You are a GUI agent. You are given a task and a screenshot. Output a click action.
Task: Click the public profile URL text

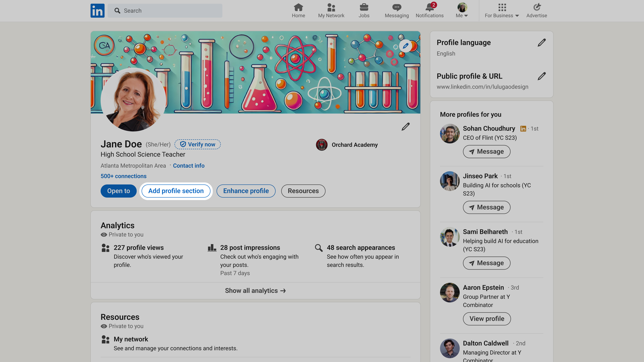click(x=482, y=87)
